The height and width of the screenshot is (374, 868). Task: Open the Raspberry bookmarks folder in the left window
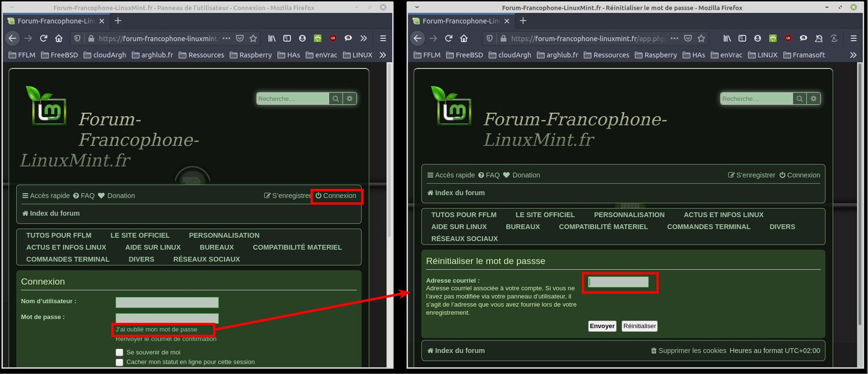251,55
